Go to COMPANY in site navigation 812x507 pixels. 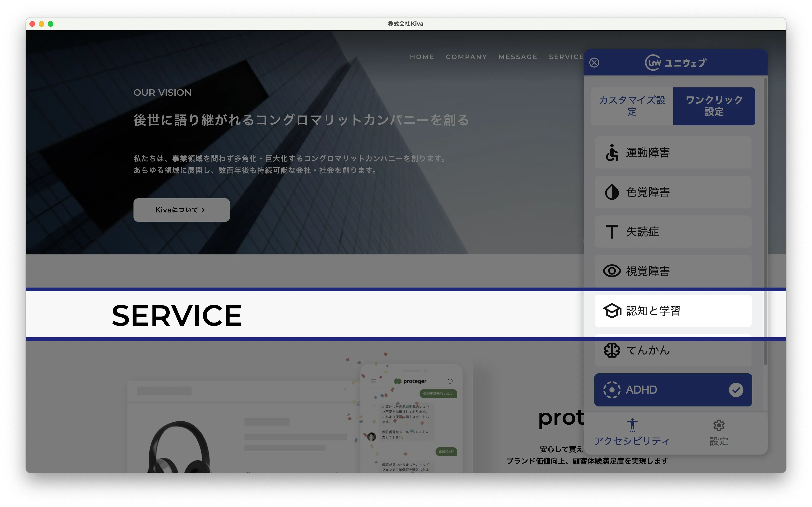point(466,57)
